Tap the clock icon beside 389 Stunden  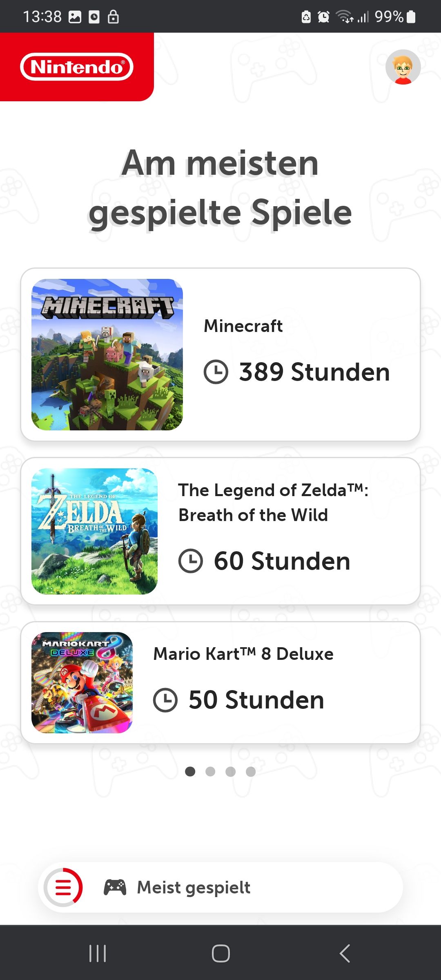(216, 372)
